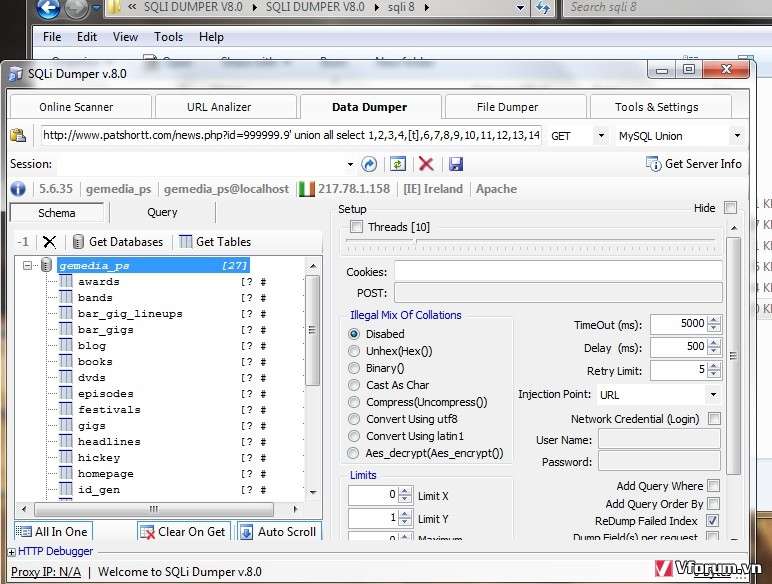772x584 pixels.
Task: Click the Get Server Info icon
Action: coord(653,164)
